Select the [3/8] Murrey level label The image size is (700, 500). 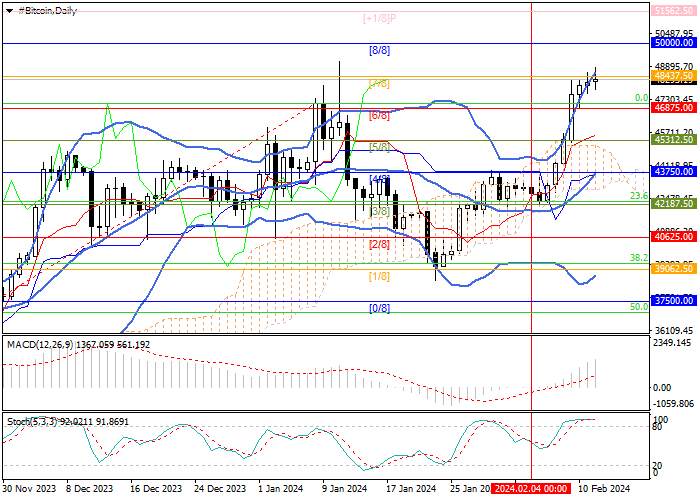click(x=379, y=212)
